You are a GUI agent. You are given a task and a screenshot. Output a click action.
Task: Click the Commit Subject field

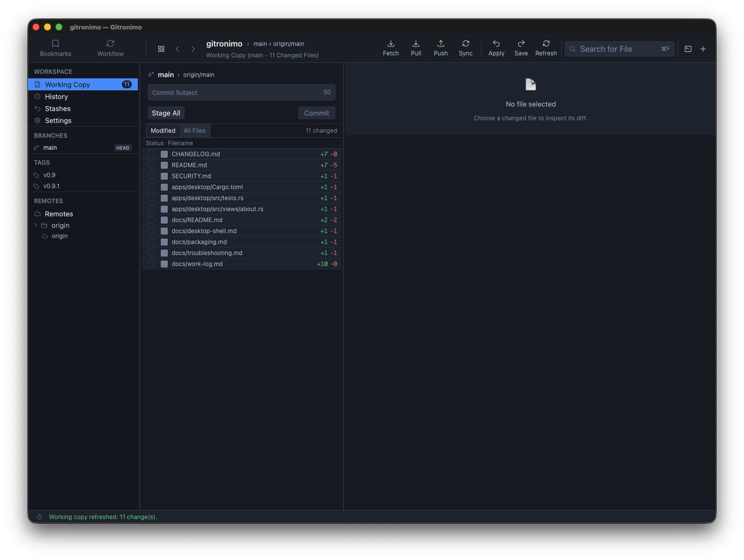click(242, 92)
